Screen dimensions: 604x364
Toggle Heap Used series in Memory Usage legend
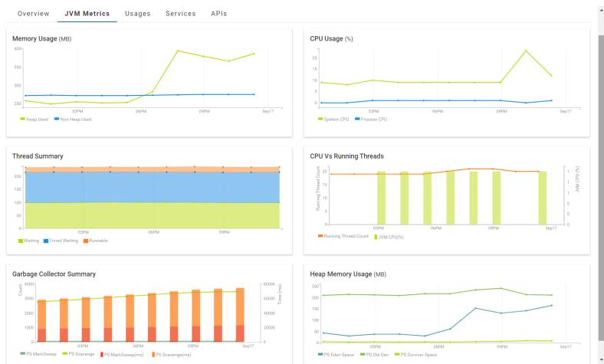[35, 120]
